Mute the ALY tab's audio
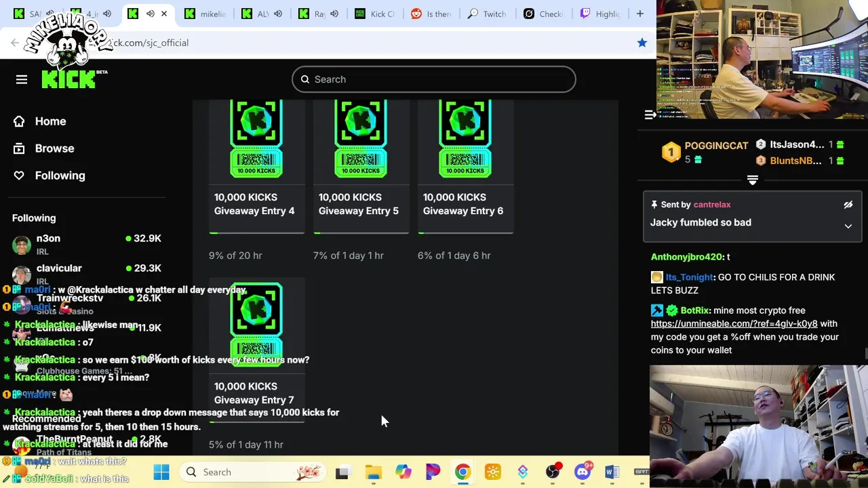 click(277, 14)
